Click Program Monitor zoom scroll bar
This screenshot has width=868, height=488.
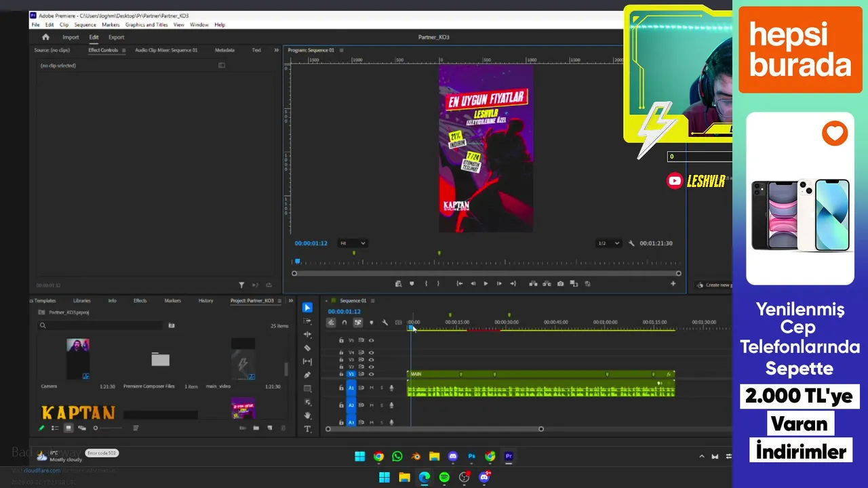[x=486, y=273]
